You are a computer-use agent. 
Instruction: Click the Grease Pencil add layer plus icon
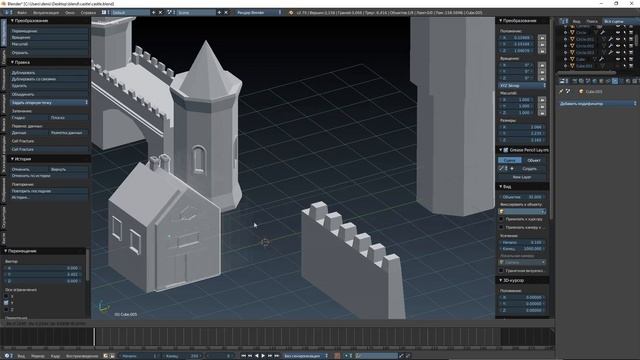click(x=512, y=169)
